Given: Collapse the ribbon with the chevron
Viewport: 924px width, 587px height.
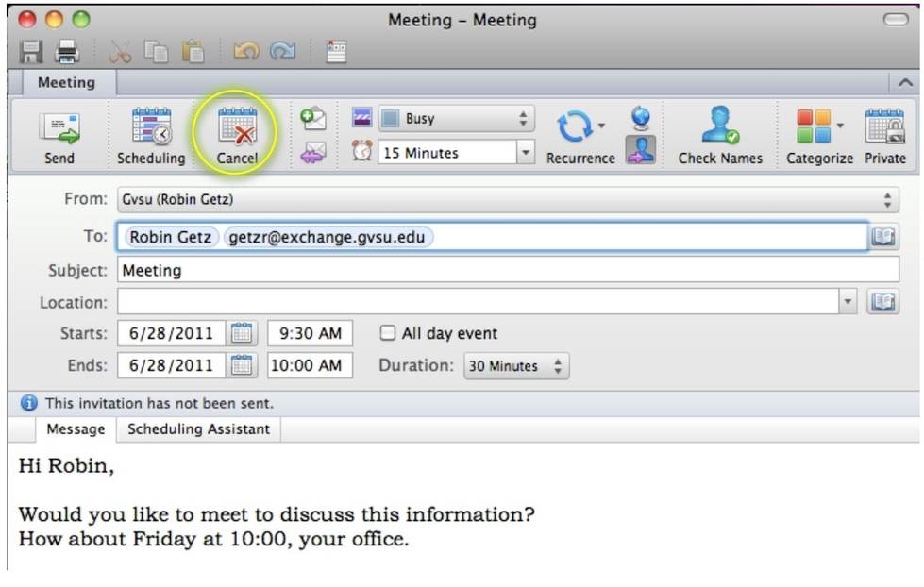Looking at the screenshot, I should 904,83.
